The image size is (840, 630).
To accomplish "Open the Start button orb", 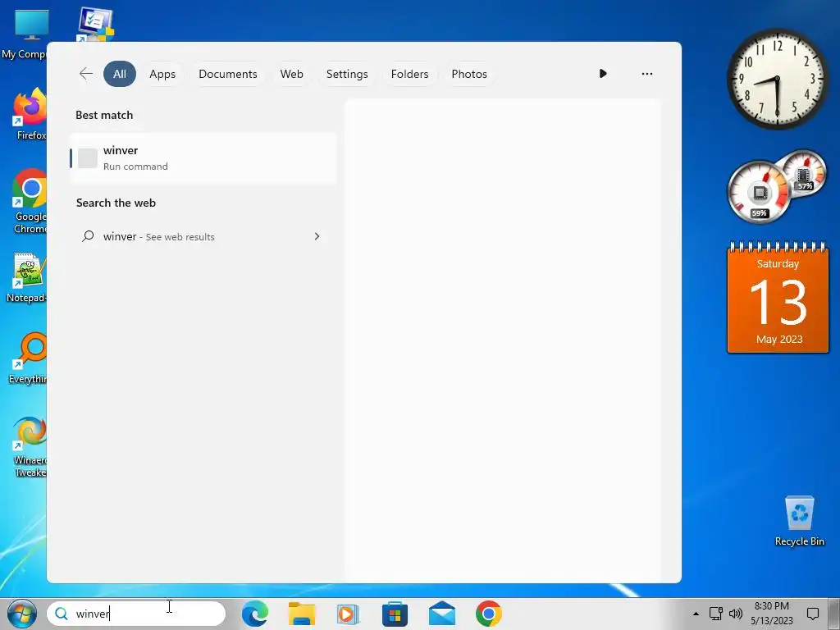I will pyautogui.click(x=22, y=614).
